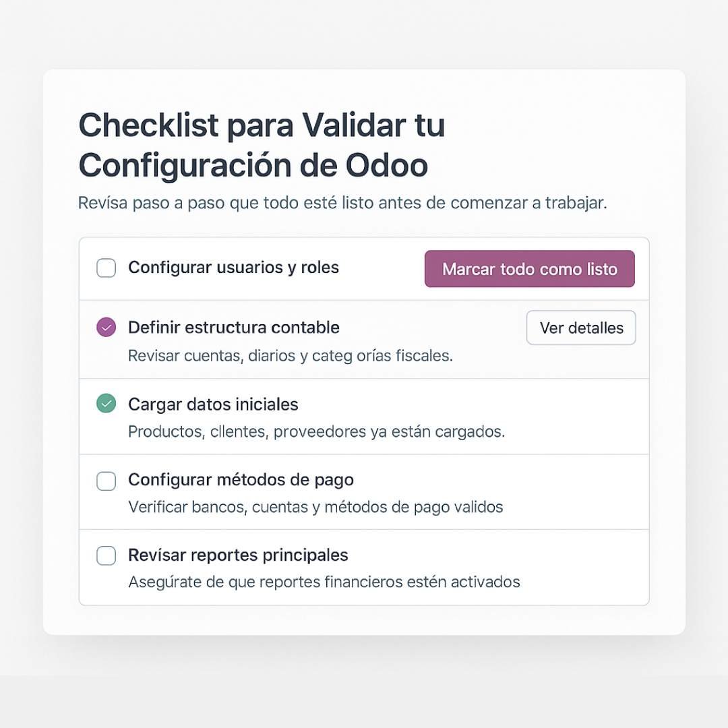Click the 'Revisar reportes principales' title text
The height and width of the screenshot is (728, 728).
[x=238, y=555]
